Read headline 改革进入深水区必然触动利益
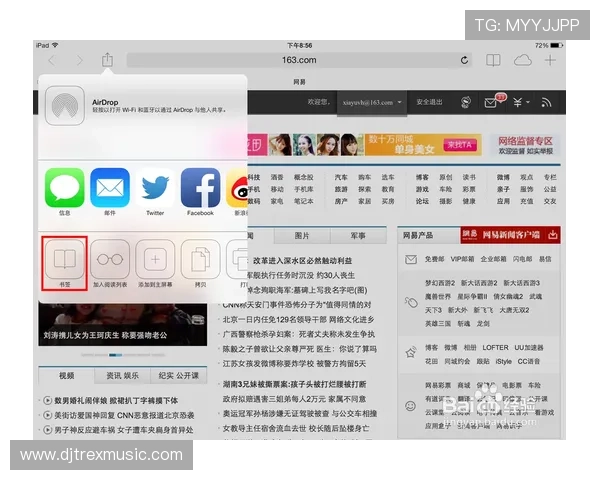This screenshot has height=480, width=600. pyautogui.click(x=302, y=261)
